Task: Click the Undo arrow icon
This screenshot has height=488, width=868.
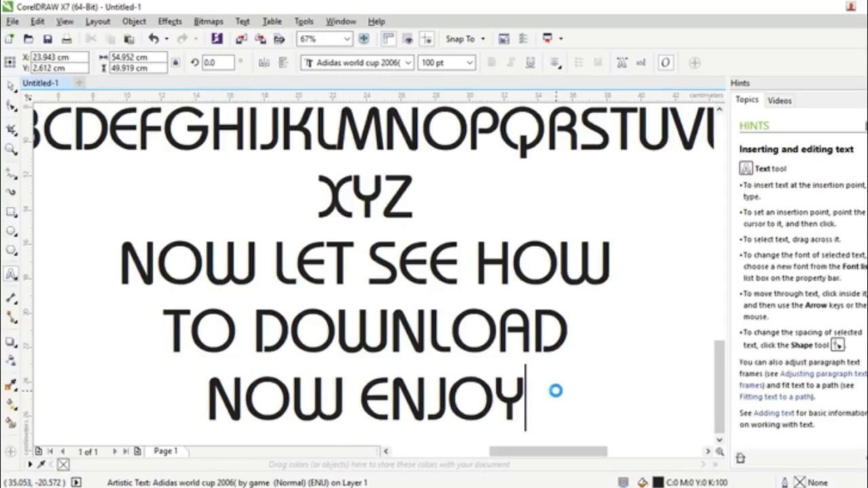Action: click(154, 39)
